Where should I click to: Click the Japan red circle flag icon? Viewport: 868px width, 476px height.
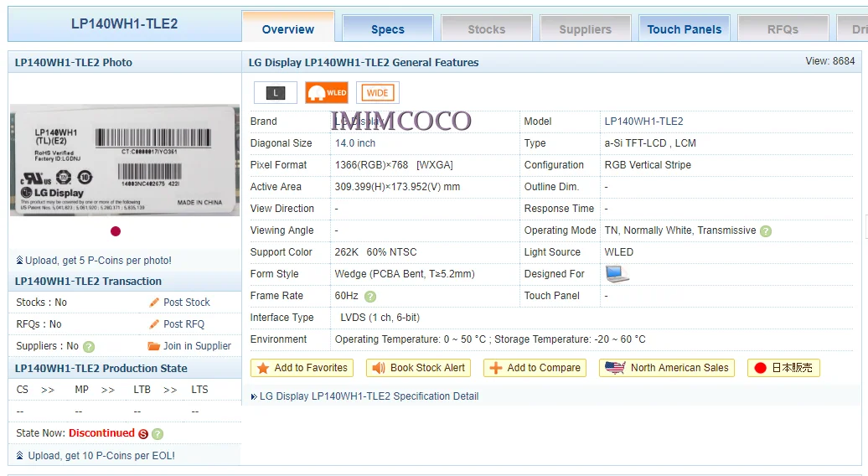coord(760,368)
